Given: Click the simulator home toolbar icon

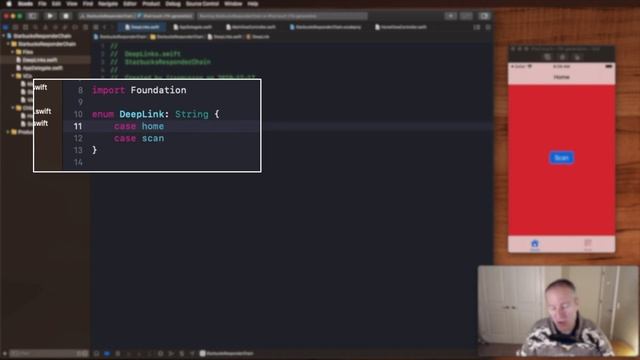Looking at the screenshot, I should tap(562, 57).
